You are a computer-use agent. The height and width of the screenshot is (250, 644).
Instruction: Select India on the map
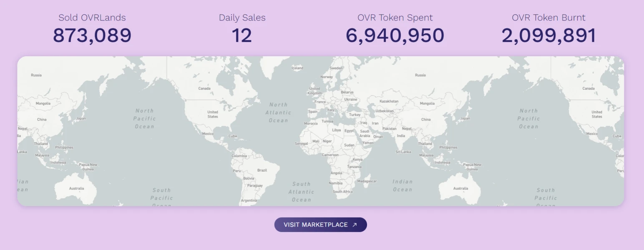tap(401, 136)
